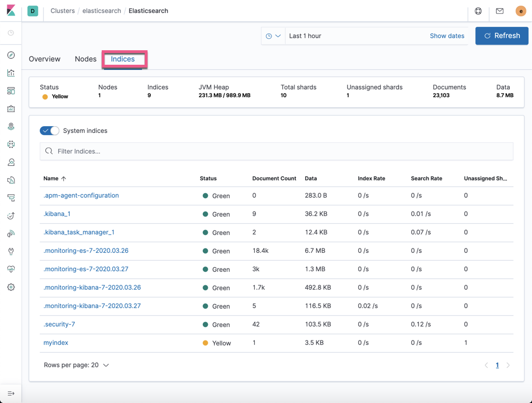Sort by the Name column header

point(54,178)
